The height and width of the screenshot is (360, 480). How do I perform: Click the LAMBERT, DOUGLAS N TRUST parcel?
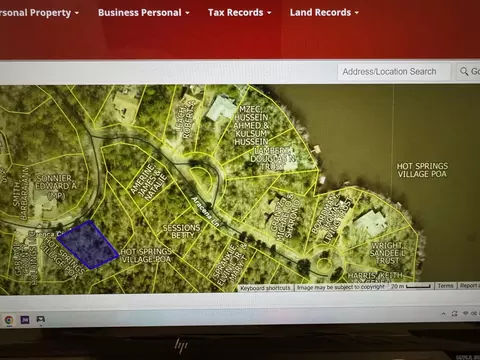(273, 158)
